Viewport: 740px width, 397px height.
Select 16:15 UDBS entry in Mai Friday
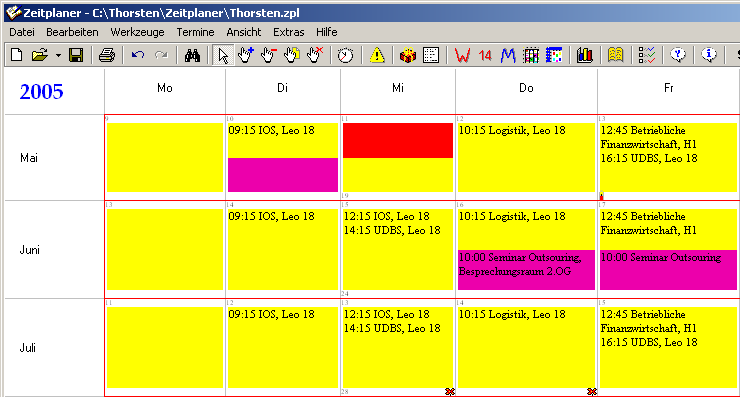(649, 158)
